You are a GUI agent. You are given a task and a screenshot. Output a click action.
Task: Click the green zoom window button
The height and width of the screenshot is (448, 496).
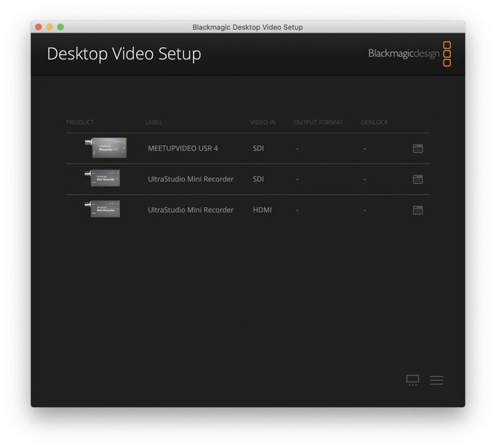pyautogui.click(x=61, y=27)
